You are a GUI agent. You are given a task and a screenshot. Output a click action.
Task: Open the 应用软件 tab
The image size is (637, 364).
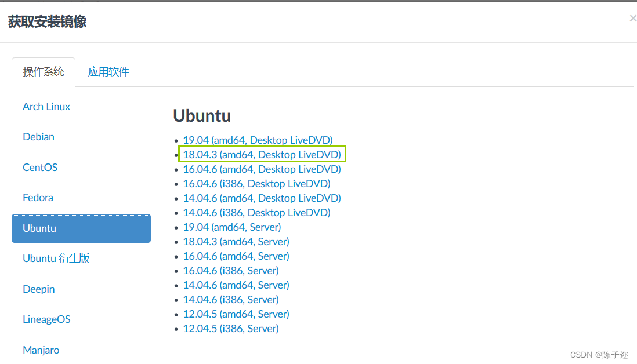tap(108, 72)
